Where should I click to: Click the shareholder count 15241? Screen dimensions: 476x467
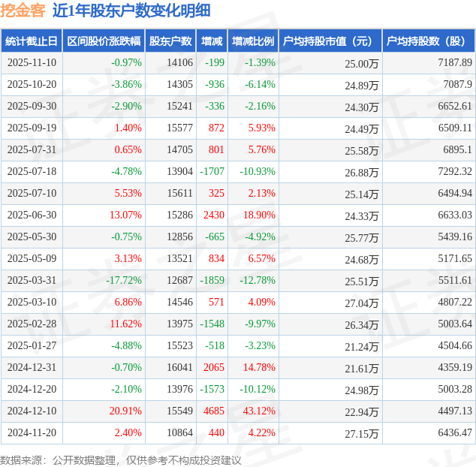pos(179,106)
